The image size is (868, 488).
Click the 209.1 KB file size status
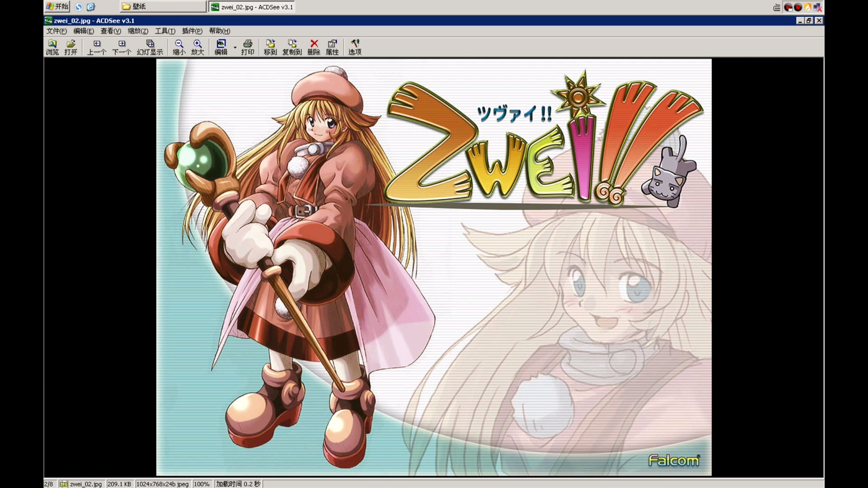click(x=119, y=484)
